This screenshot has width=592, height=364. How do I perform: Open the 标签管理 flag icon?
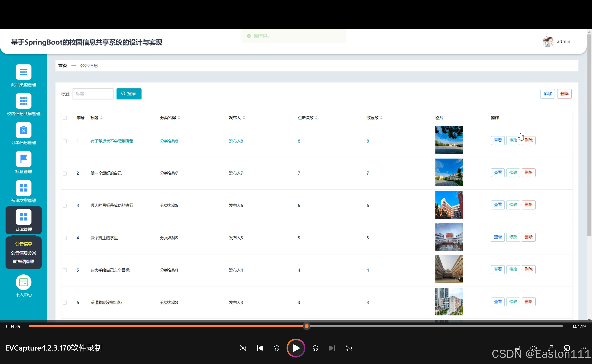coord(23,159)
